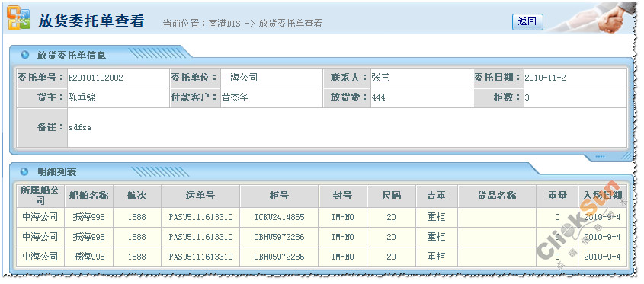Collapse the panel using its bottom-right grip handle
Image resolution: width=644 pixels, height=284 pixels.
point(626,156)
